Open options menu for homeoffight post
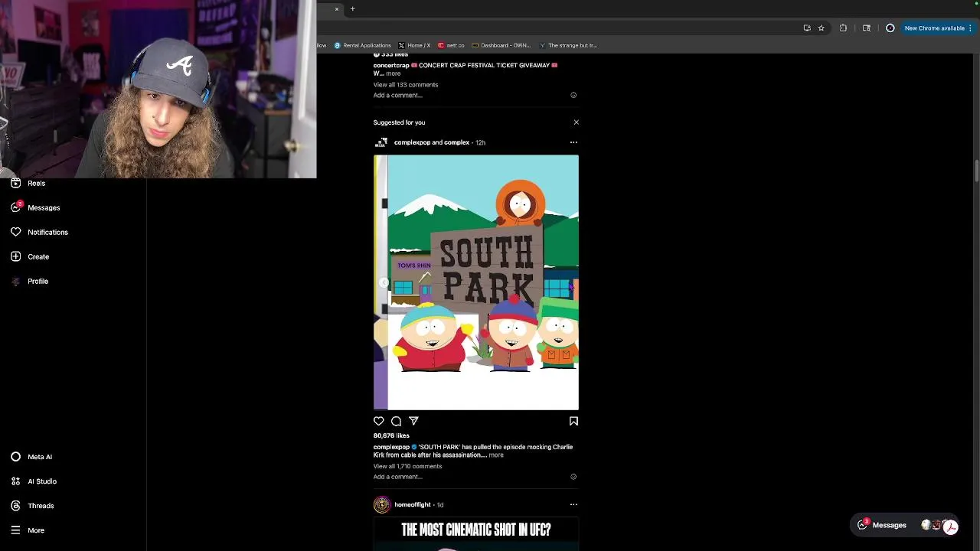Screen dimensions: 980x551 pos(573,504)
